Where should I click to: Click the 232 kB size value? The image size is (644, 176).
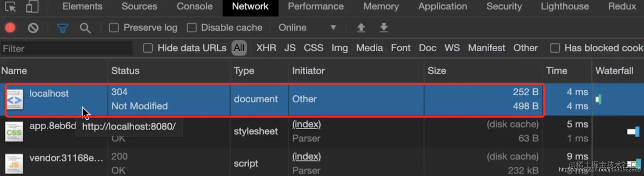tap(523, 170)
